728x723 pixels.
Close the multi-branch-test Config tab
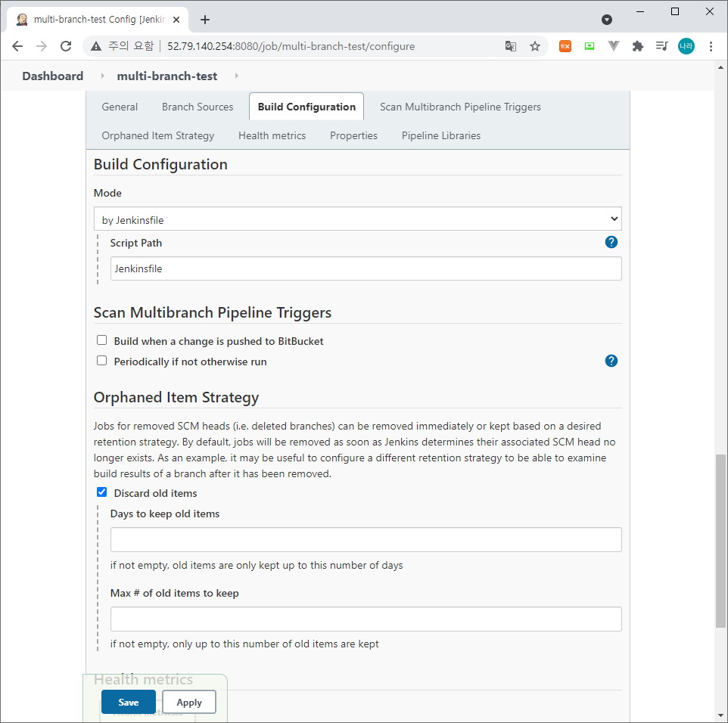point(176,20)
